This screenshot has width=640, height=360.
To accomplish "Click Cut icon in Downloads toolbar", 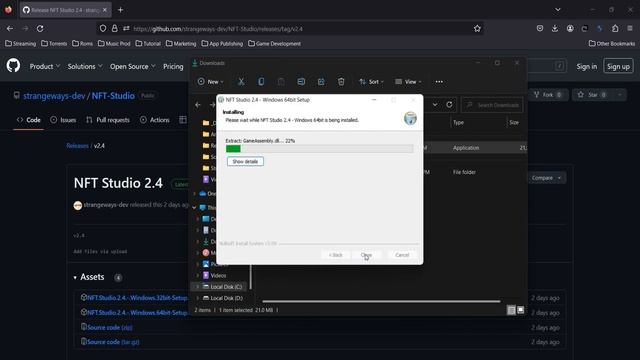I will [x=241, y=82].
